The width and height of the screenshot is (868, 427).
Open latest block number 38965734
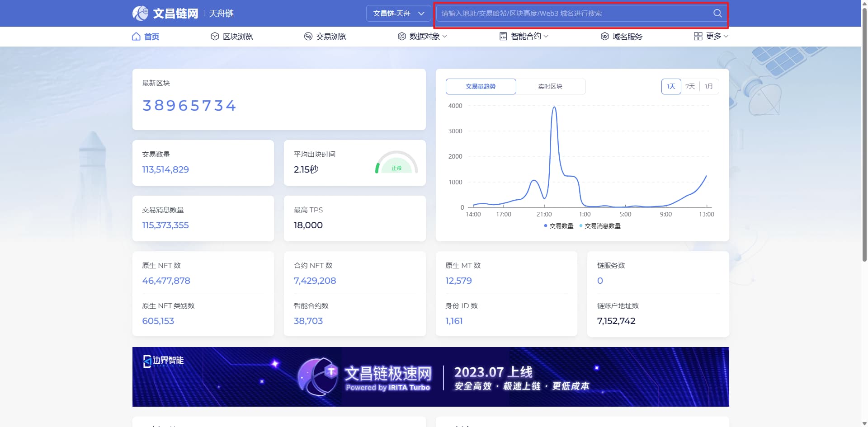coord(189,106)
